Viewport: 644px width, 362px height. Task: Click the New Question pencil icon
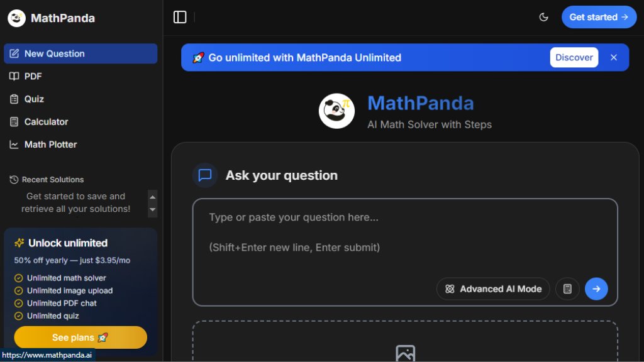tap(14, 54)
